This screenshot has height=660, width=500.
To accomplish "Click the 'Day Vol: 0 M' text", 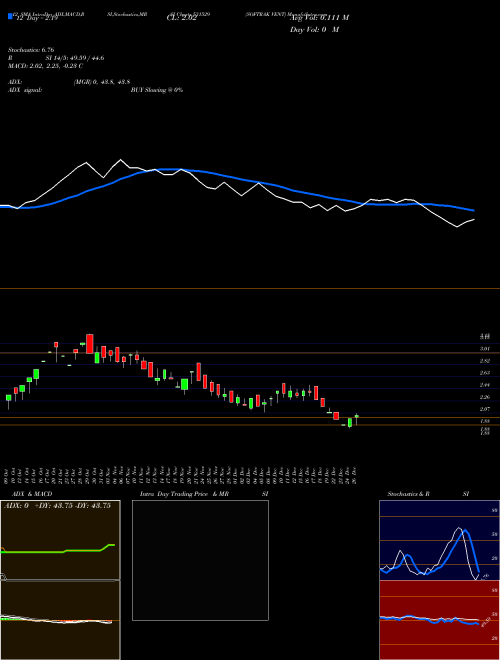I will (x=314, y=30).
